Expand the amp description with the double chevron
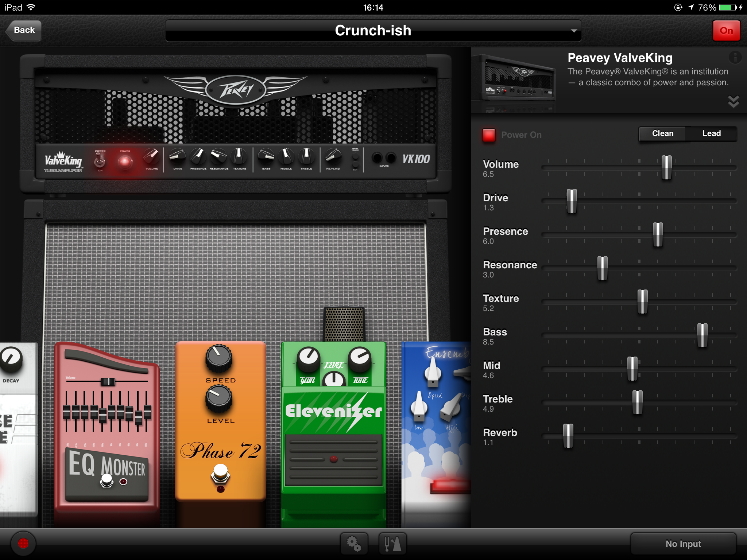The height and width of the screenshot is (560, 747). 734,101
